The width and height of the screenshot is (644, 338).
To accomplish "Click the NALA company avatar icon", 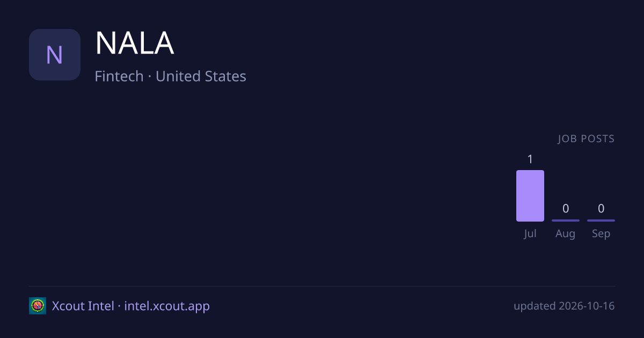I will 55,55.
